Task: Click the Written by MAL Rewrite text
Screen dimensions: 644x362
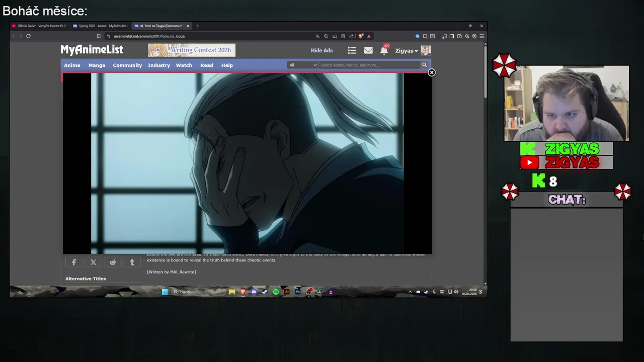Action: (171, 272)
